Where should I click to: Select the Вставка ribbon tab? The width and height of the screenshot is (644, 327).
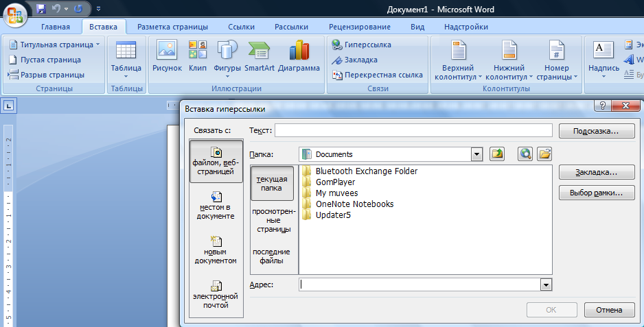click(103, 27)
